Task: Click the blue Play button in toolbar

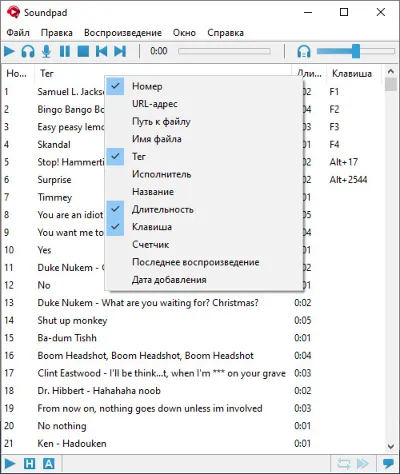Action: (x=9, y=52)
